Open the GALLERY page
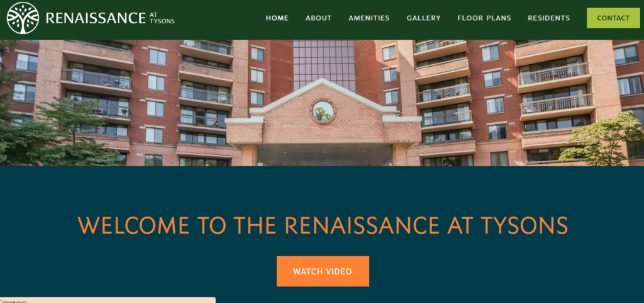Screen dimensions: 644x303 [x=423, y=18]
